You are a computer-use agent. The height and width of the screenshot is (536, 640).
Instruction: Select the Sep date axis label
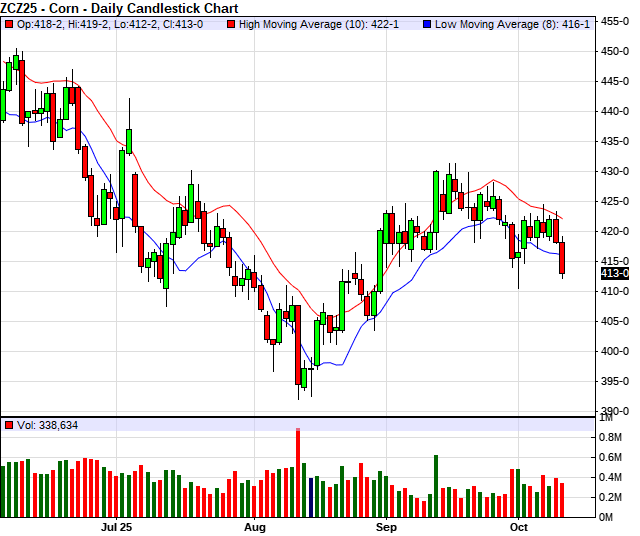386,526
